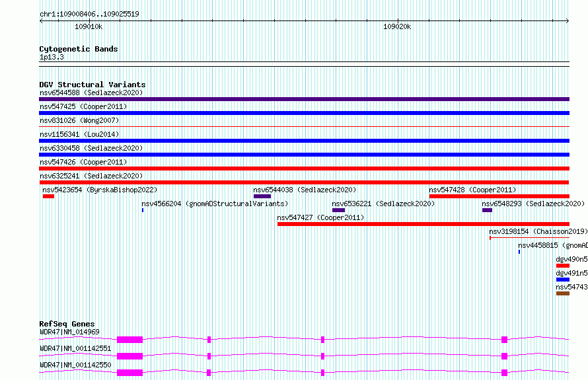Open the nsv547426 (Cooper2011) label
The height and width of the screenshot is (380, 588).
(83, 162)
